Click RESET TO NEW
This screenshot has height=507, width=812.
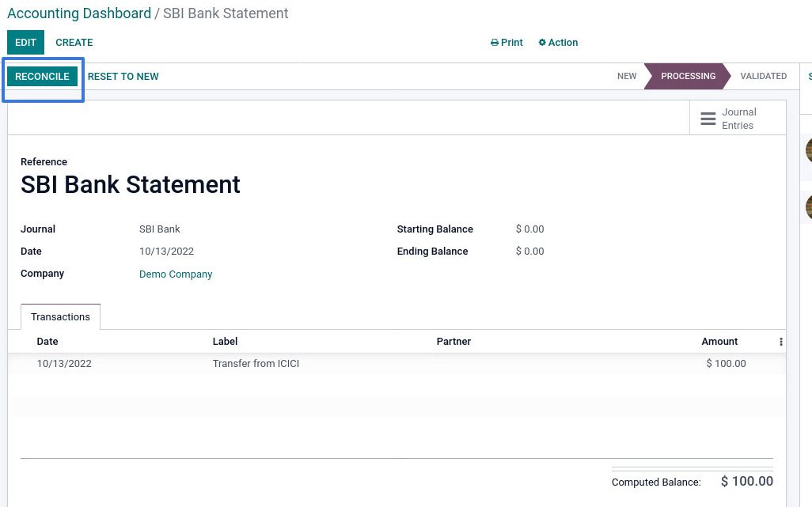coord(123,77)
